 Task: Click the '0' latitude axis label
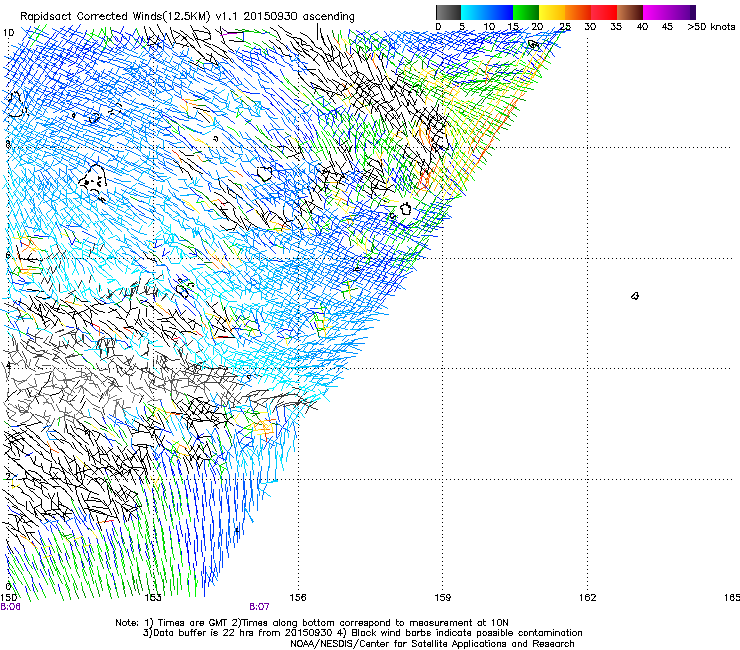[x=8, y=586]
